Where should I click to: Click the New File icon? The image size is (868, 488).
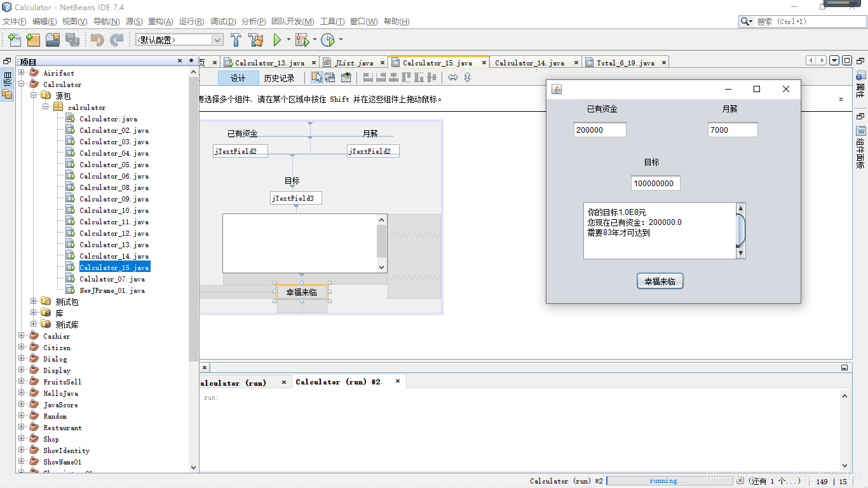coord(13,40)
